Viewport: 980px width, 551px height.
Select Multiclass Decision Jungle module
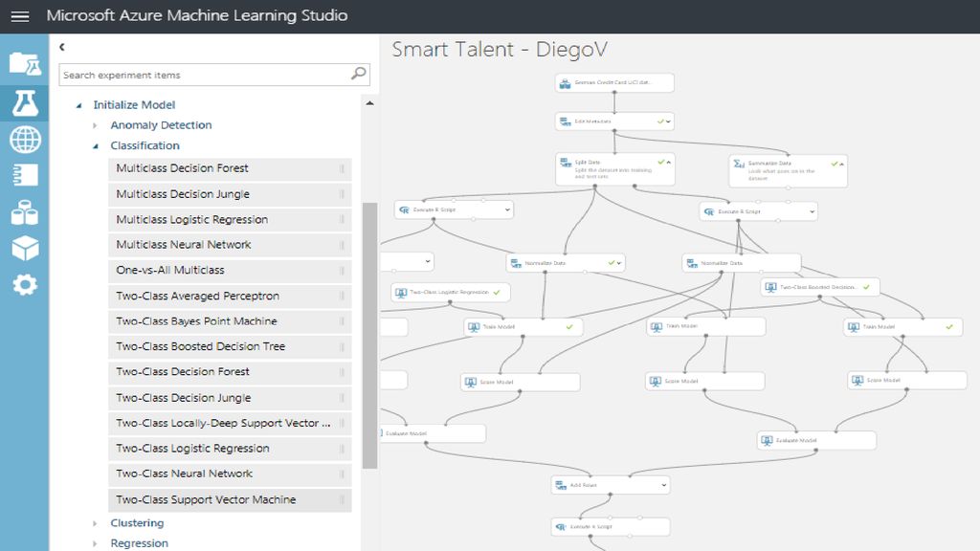coord(230,194)
